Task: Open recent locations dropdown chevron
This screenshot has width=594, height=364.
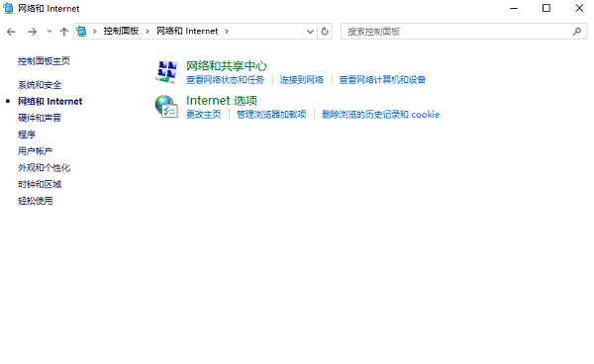Action: 49,32
